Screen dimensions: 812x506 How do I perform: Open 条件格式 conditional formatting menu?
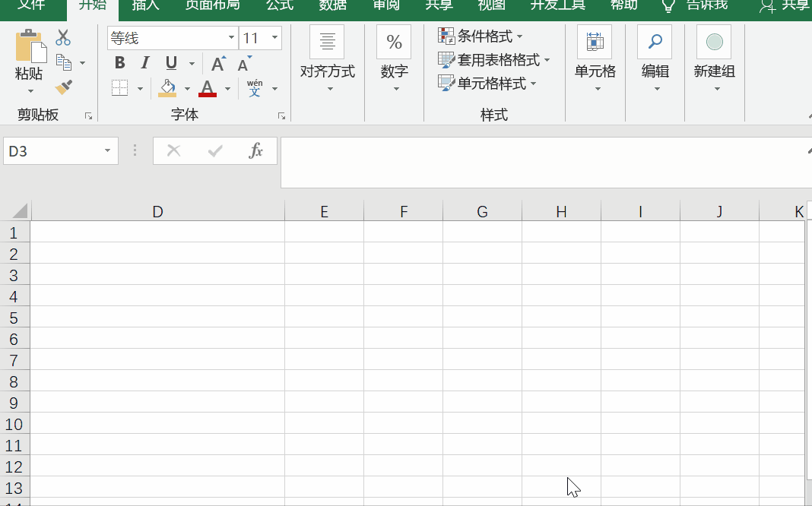click(481, 36)
